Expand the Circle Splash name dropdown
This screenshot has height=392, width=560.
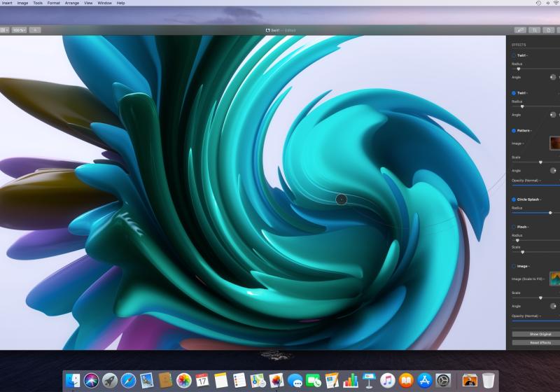529,199
